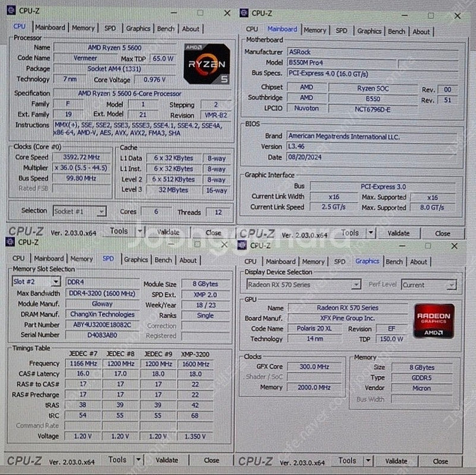The width and height of the screenshot is (476, 475).
Task: Switch to Memory tab in CPU window
Action: pos(83,28)
